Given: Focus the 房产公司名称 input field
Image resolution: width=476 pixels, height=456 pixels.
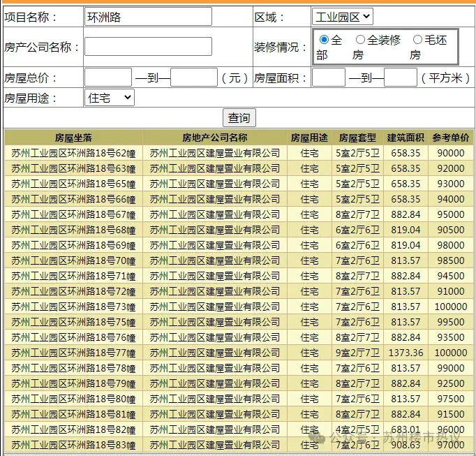Looking at the screenshot, I should coord(148,47).
